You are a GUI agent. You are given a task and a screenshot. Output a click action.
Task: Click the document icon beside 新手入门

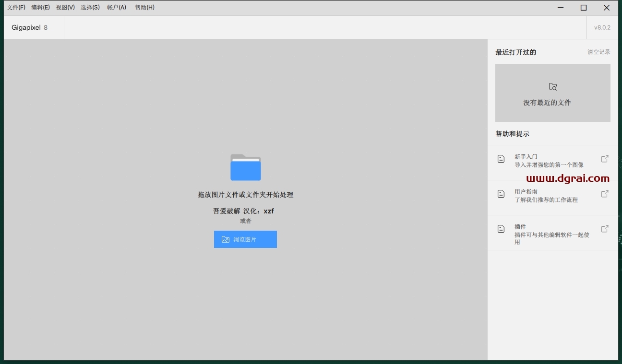(x=501, y=159)
